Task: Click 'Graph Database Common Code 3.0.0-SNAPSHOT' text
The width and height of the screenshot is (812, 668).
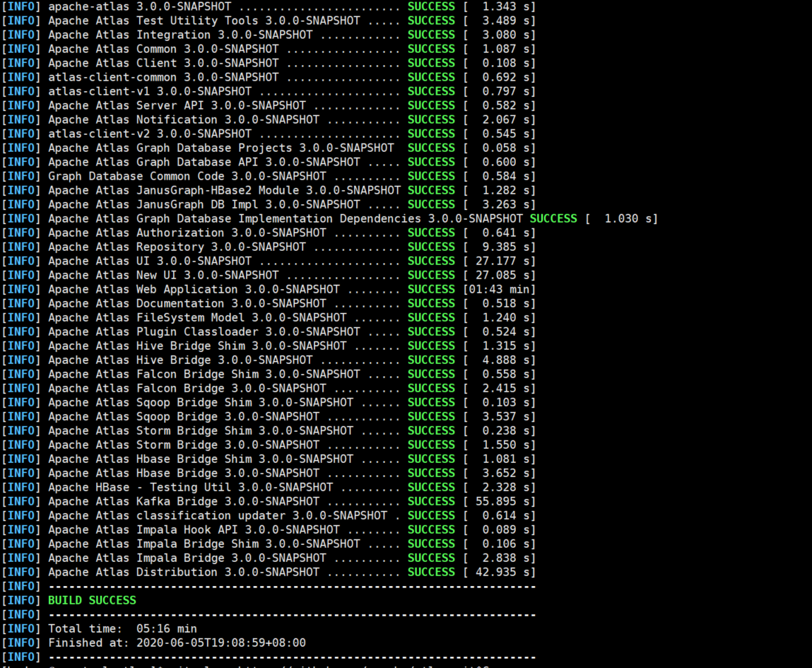Action: (187, 176)
